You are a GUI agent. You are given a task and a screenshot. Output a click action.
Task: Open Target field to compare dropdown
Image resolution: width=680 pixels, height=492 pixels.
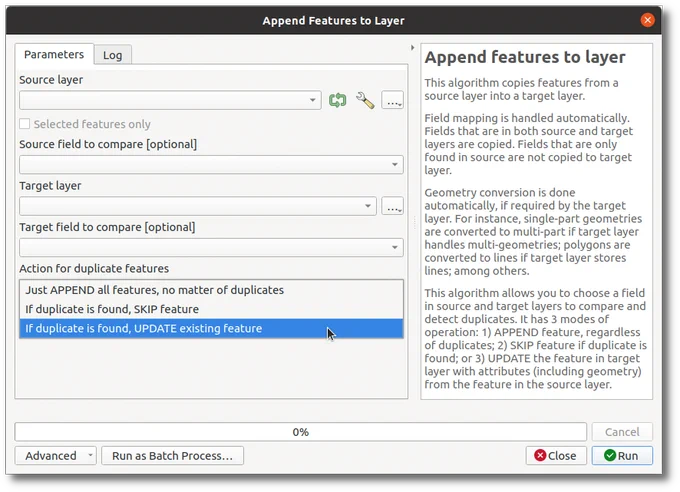[211, 247]
